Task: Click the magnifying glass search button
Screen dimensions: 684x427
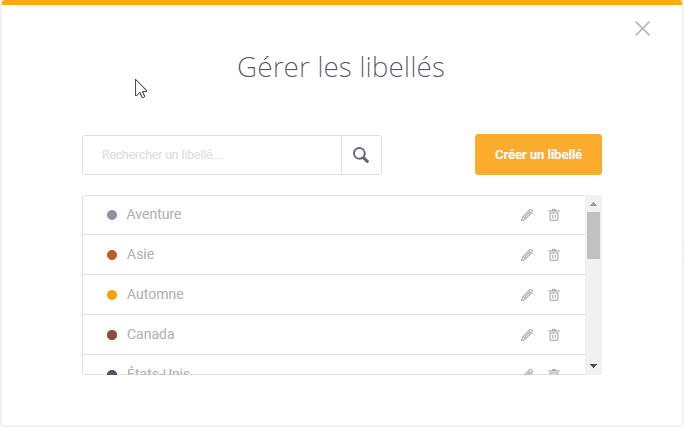Action: [x=361, y=155]
